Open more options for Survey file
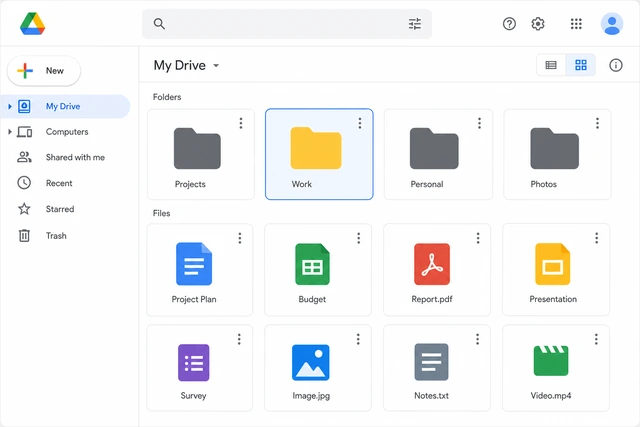 pyautogui.click(x=239, y=339)
